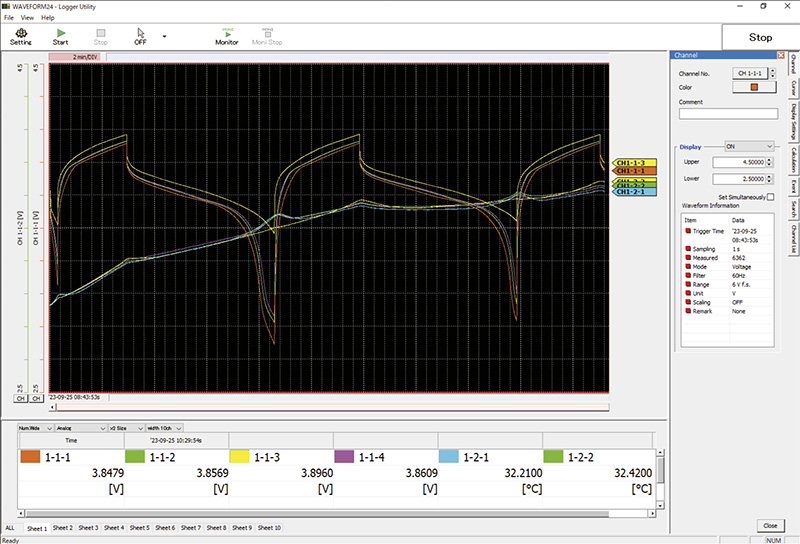Switch to the Sheet 1 tab

(x=37, y=528)
